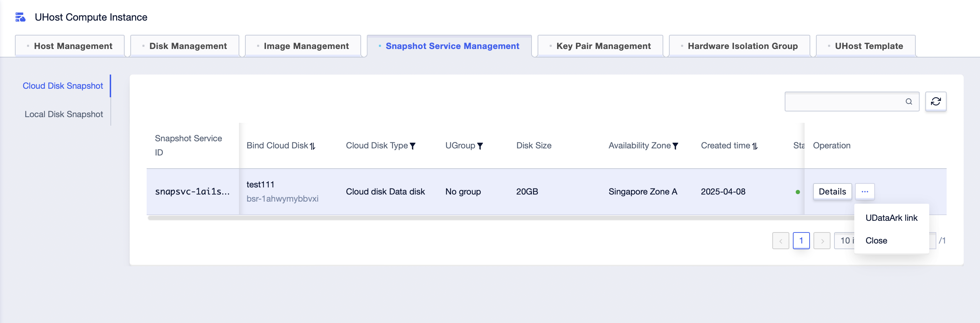This screenshot has width=980, height=323.
Task: Click Cloud disk Data disk cell
Action: [385, 192]
